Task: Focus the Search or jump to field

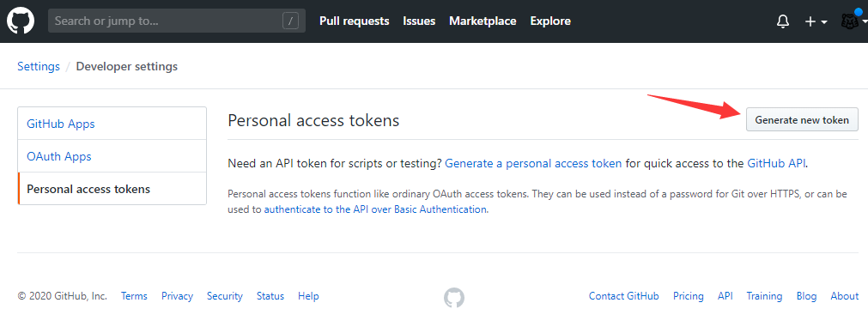Action: [177, 21]
